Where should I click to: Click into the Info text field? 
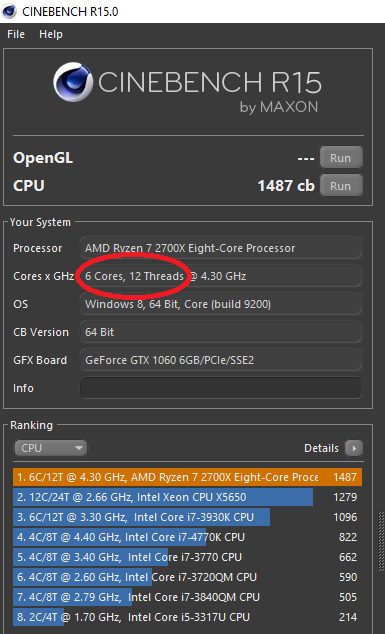220,388
